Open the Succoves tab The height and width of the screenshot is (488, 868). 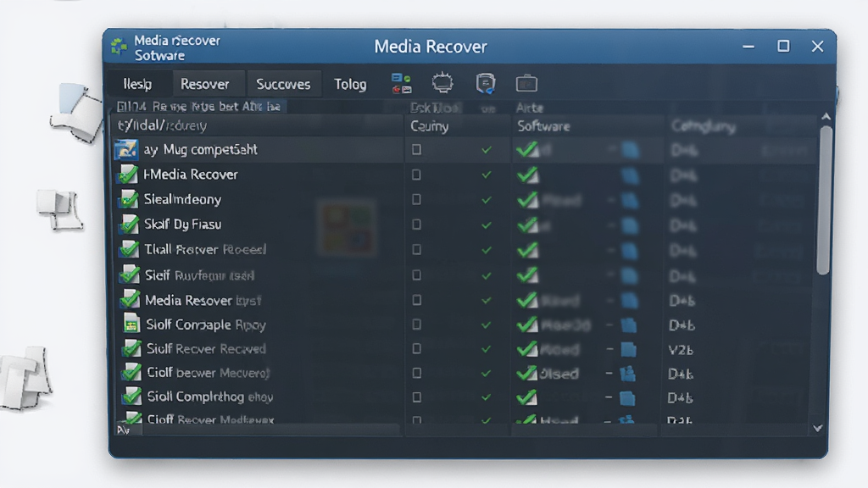283,84
